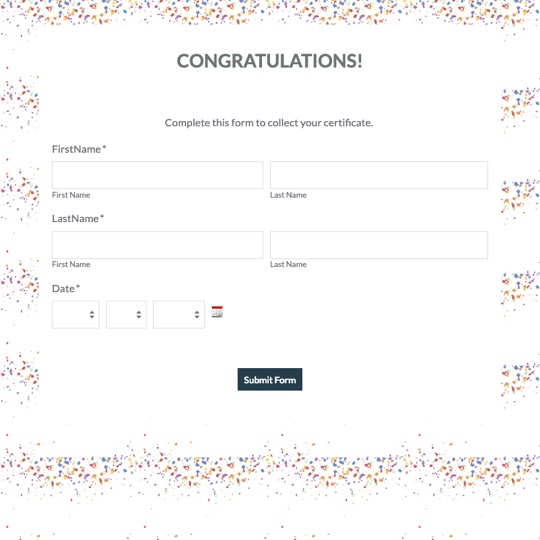Screen dimensions: 540x540
Task: Click 'First Name' sublabel in FirstName section
Action: [x=71, y=195]
